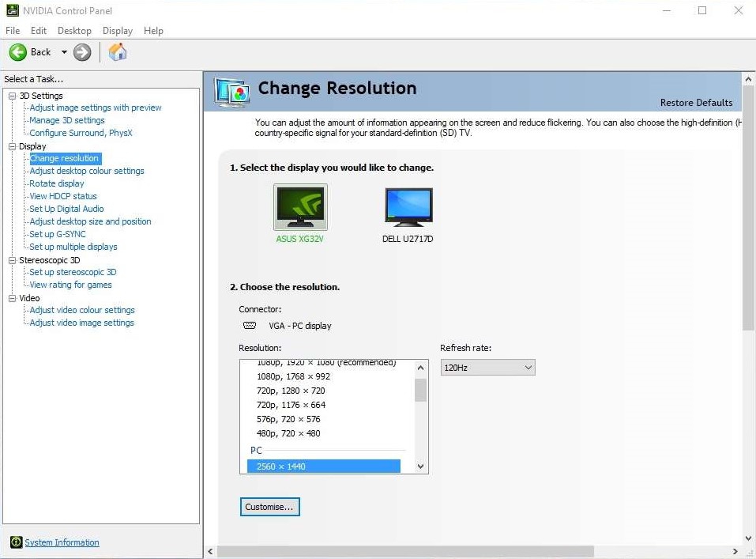Screen dimensions: 756x559
Task: Open the Back history dropdown arrow
Action: click(64, 52)
